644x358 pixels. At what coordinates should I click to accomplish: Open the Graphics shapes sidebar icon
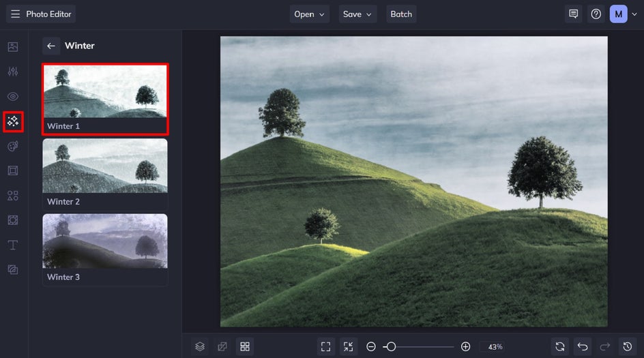[13, 196]
